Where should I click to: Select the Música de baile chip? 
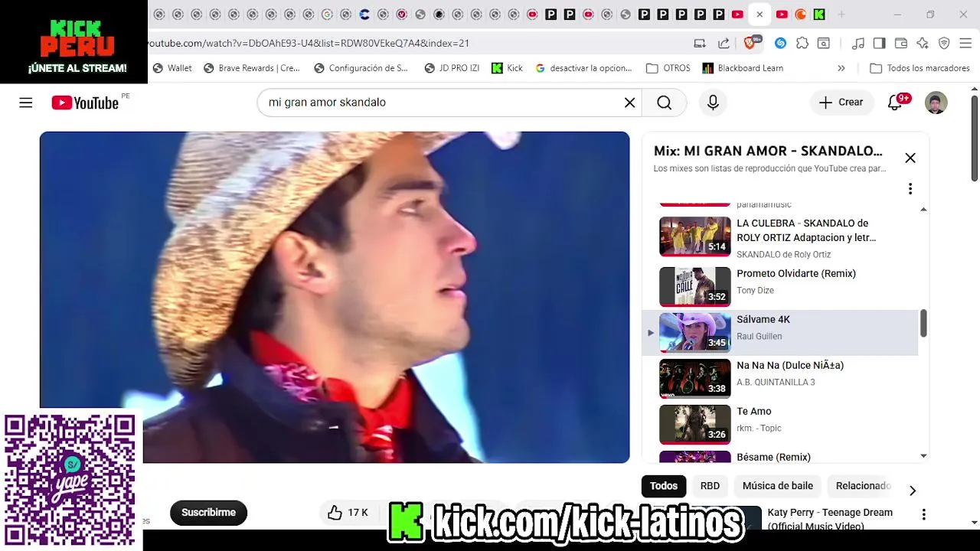tap(778, 486)
